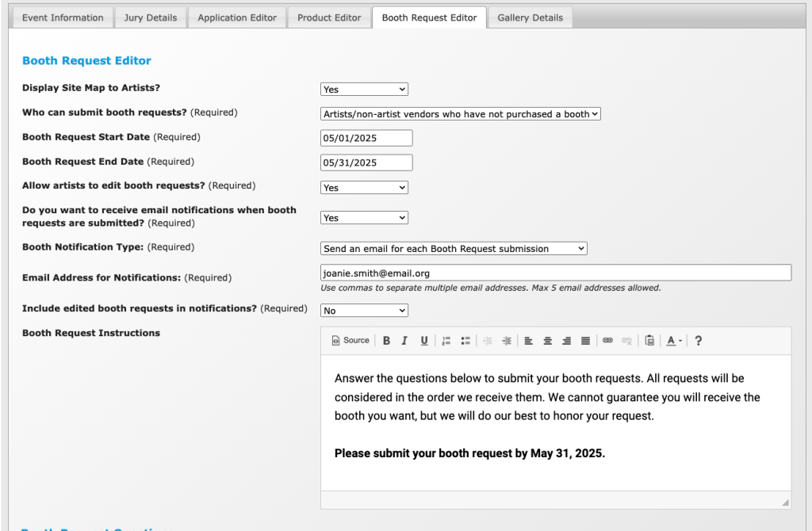Open the Booth Notification Type dropdown
Image resolution: width=812 pixels, height=531 pixels.
pyautogui.click(x=454, y=247)
